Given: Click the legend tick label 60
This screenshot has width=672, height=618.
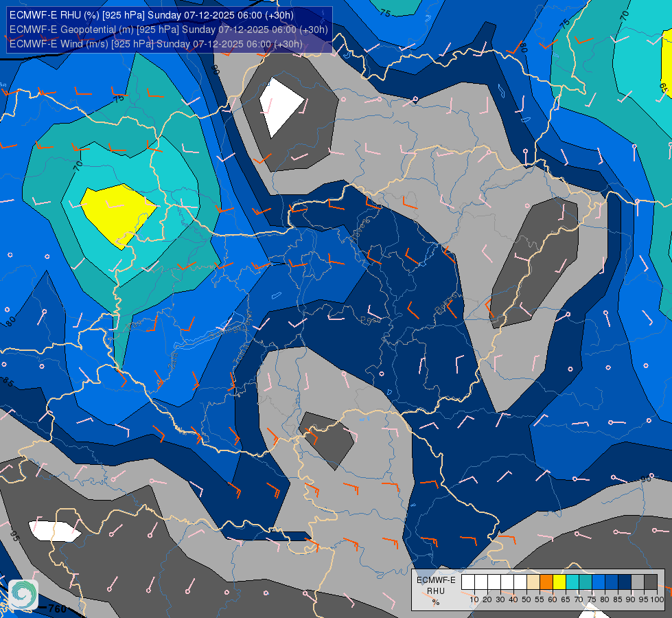Looking at the screenshot, I should tap(553, 599).
